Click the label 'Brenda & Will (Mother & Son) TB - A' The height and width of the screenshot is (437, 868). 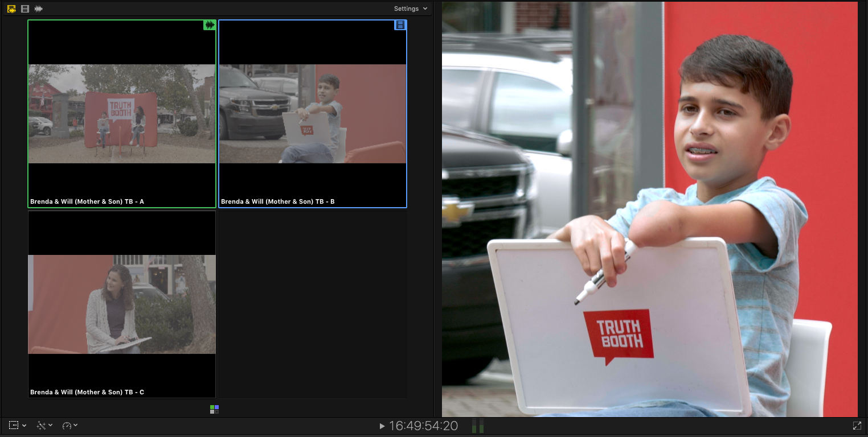coord(87,201)
